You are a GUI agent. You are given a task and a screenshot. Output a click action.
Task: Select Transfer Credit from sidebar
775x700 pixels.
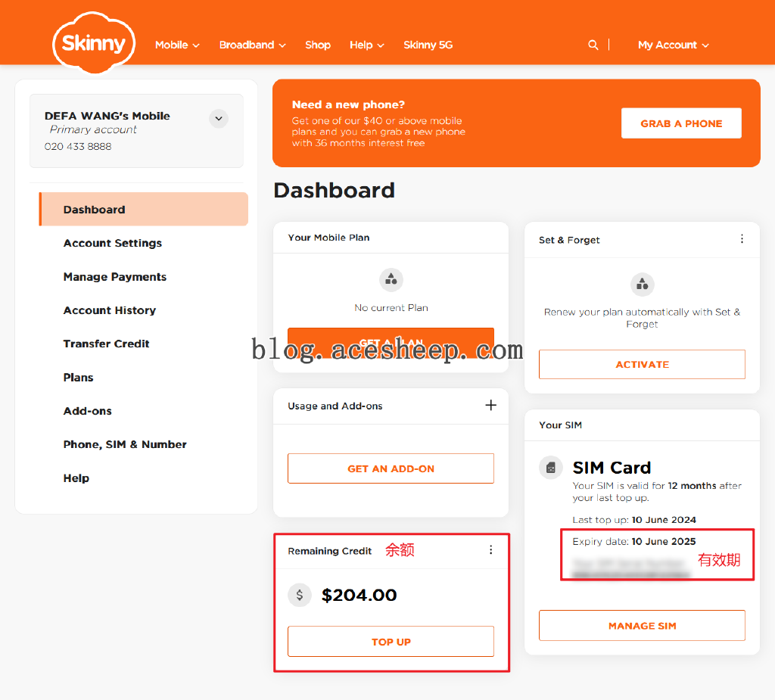click(107, 344)
